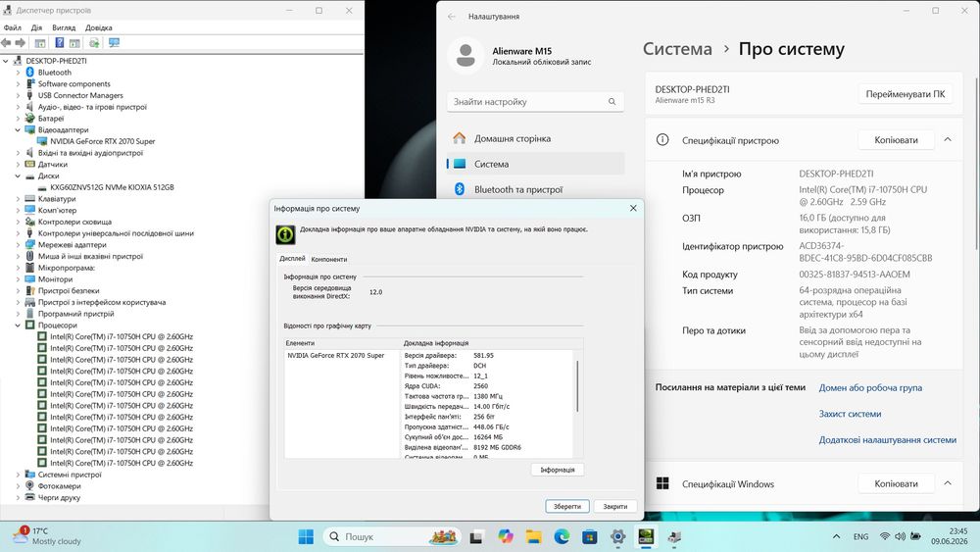Click the Settings back arrow
This screenshot has height=552, width=980.
tap(452, 17)
